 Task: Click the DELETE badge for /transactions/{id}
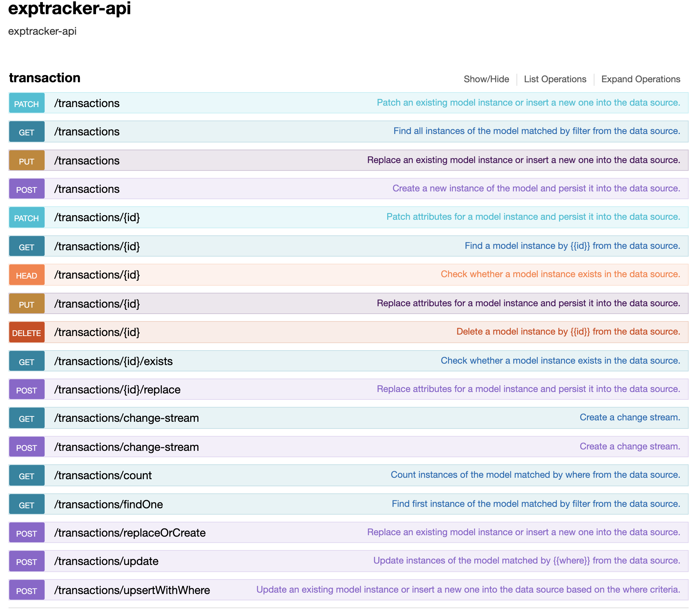point(27,333)
